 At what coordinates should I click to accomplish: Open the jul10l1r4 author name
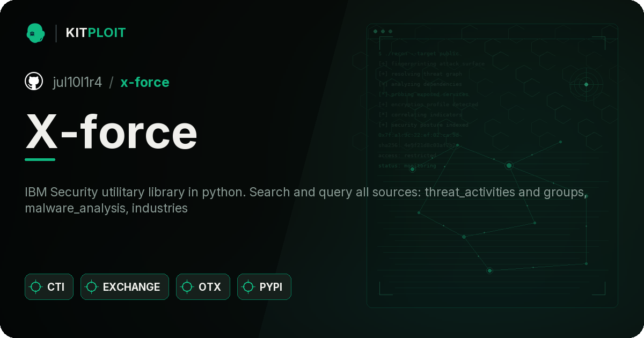(77, 82)
